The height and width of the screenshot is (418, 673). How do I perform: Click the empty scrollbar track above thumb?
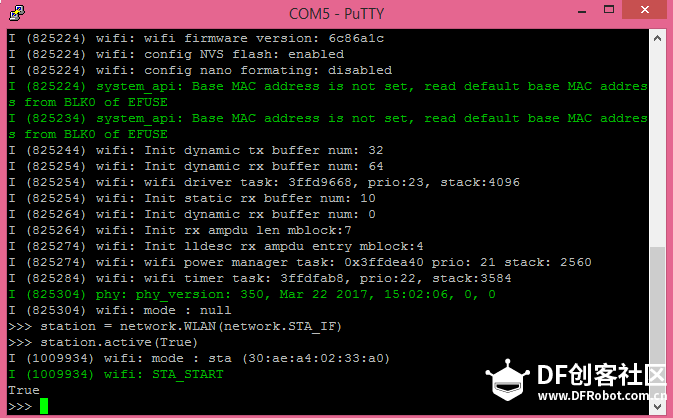tap(657, 147)
